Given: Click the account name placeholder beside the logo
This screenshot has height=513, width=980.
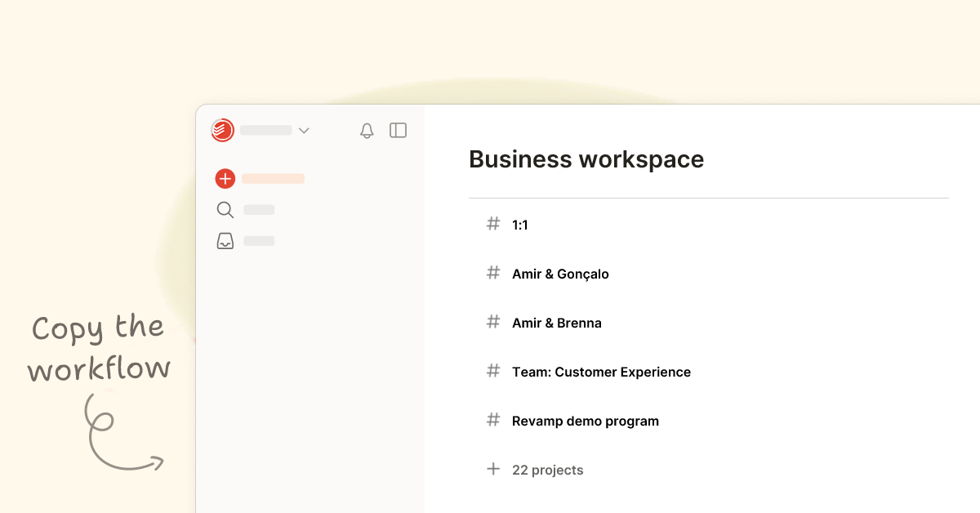Looking at the screenshot, I should pyautogui.click(x=264, y=130).
